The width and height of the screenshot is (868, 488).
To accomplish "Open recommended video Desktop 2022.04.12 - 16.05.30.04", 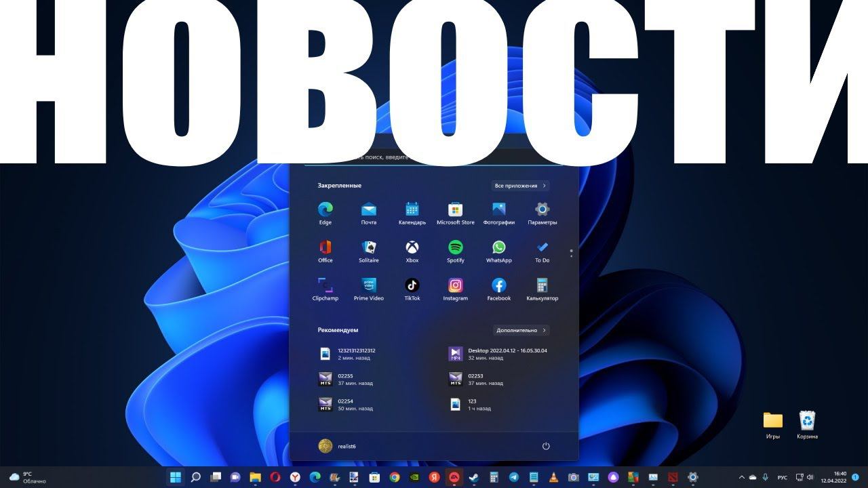I will pyautogui.click(x=498, y=354).
